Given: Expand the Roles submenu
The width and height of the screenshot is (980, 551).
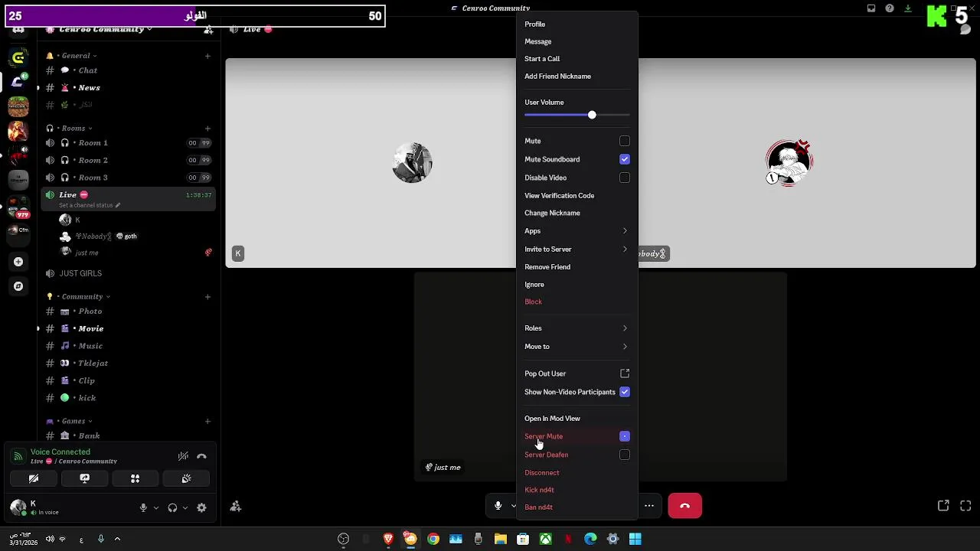Looking at the screenshot, I should 577,328.
